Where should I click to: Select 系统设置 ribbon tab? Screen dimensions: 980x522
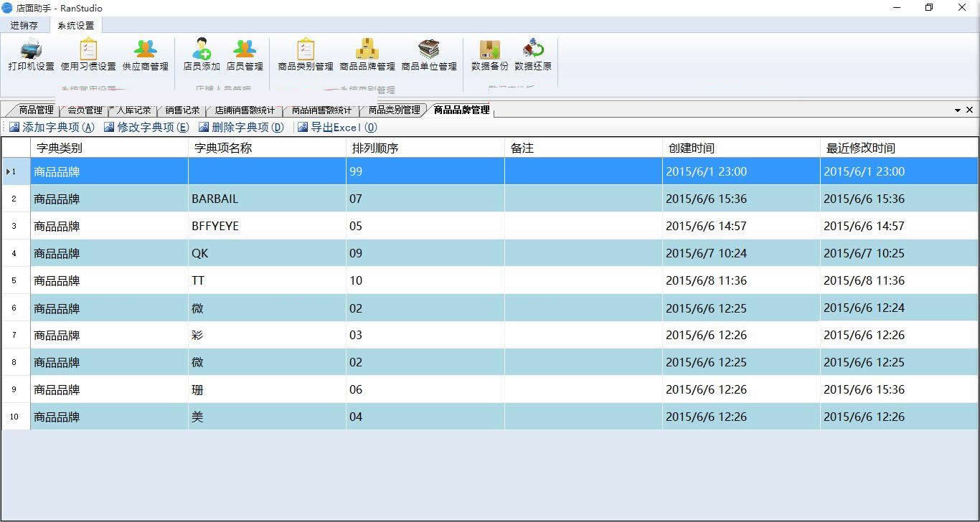coord(76,25)
